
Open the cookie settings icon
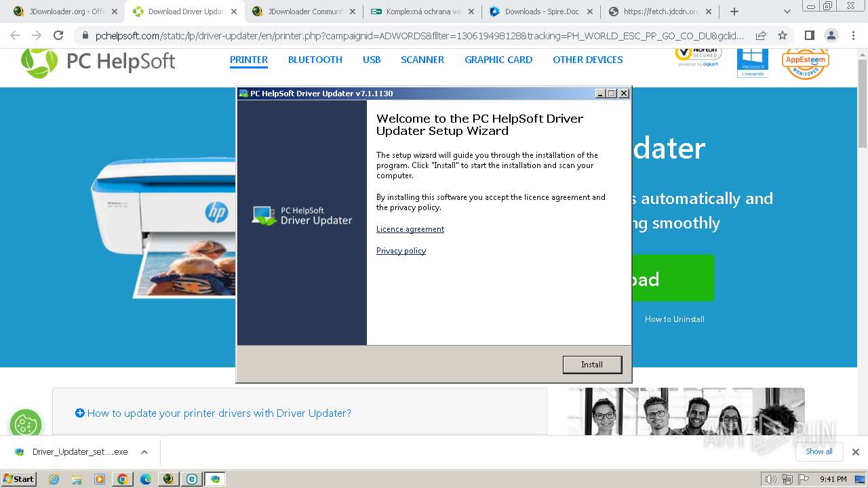[x=25, y=424]
